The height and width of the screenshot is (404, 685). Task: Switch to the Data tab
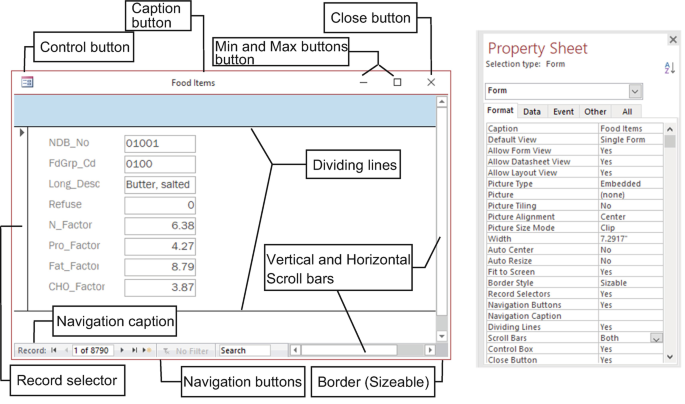tap(532, 112)
